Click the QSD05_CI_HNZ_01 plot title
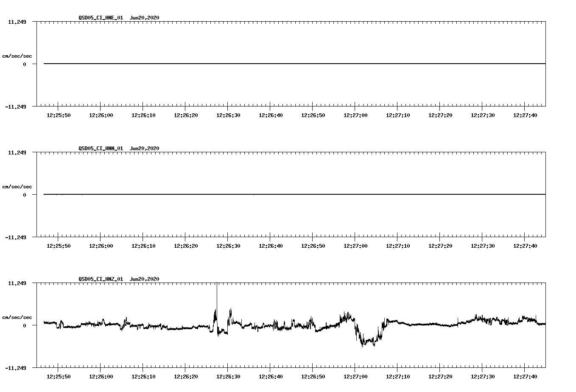The width and height of the screenshot is (576, 392). pos(119,279)
